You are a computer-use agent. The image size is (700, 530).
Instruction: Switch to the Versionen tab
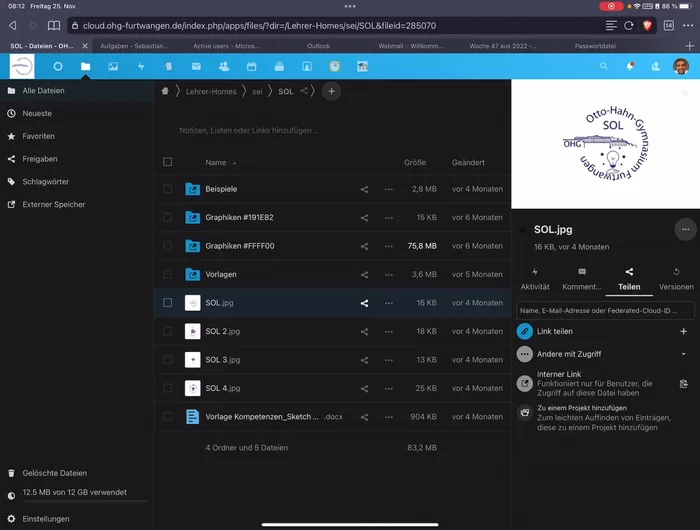click(x=676, y=279)
